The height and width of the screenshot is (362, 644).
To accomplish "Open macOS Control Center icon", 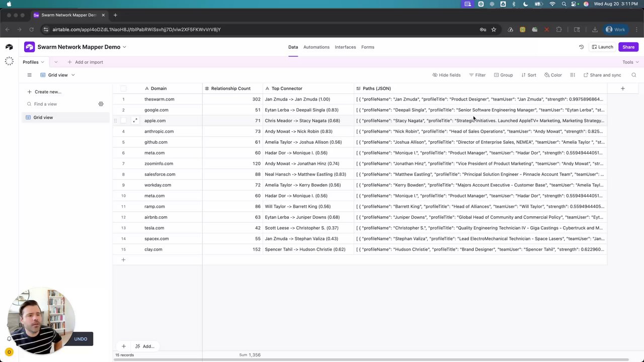I will tap(575, 4).
